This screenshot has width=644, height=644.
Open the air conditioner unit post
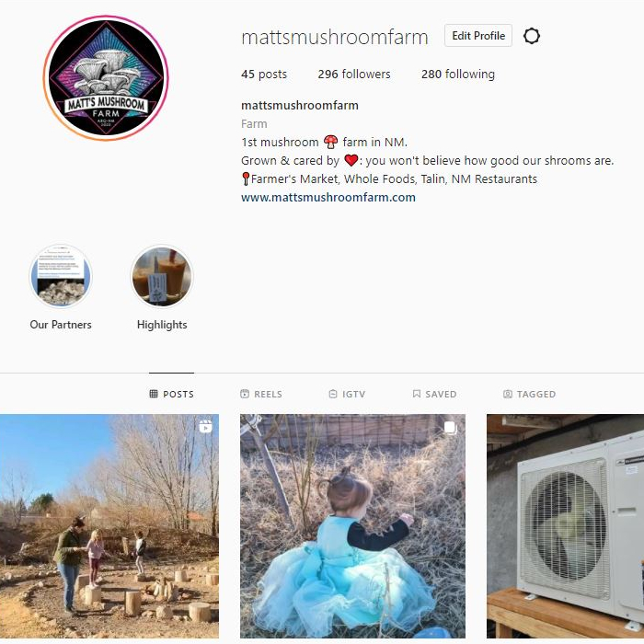[566, 526]
